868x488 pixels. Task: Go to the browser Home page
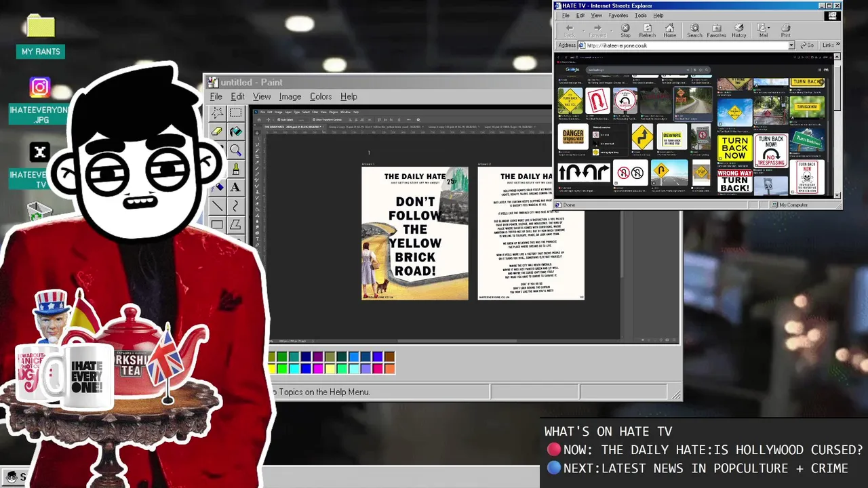pyautogui.click(x=670, y=30)
